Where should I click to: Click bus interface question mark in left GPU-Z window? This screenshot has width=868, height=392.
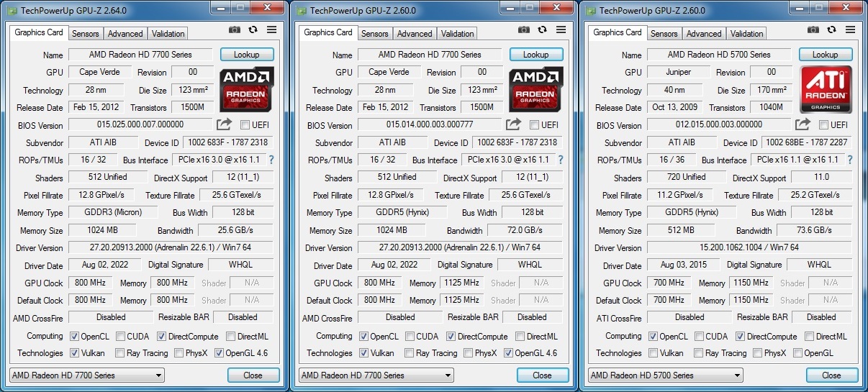271,160
